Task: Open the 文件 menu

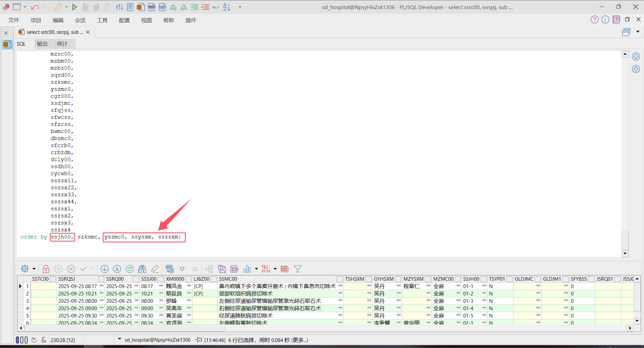Action: [x=14, y=20]
